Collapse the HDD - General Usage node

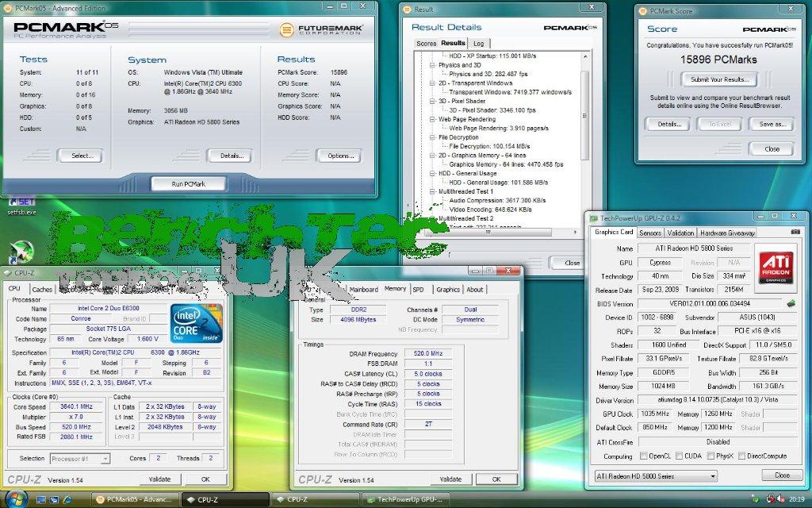[432, 174]
